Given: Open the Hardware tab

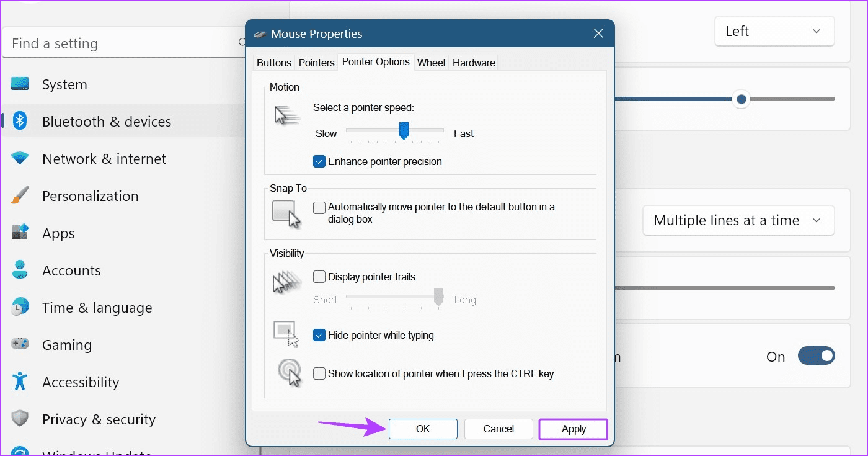Looking at the screenshot, I should 474,63.
